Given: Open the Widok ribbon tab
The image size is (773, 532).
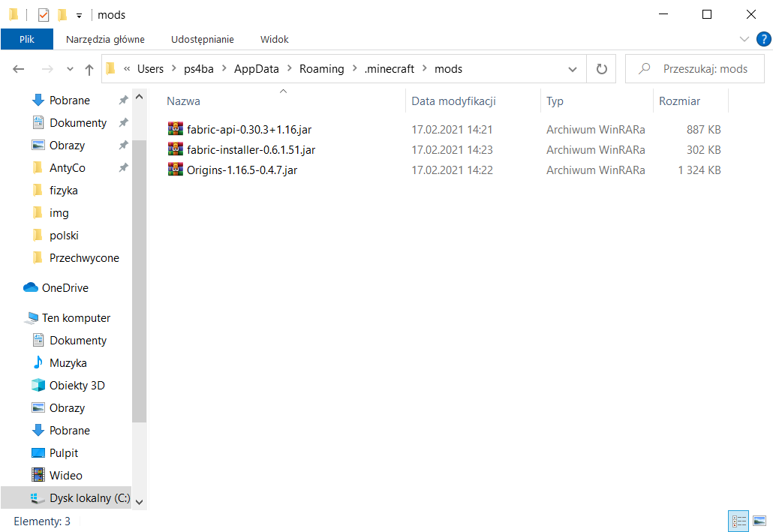Looking at the screenshot, I should pyautogui.click(x=274, y=39).
